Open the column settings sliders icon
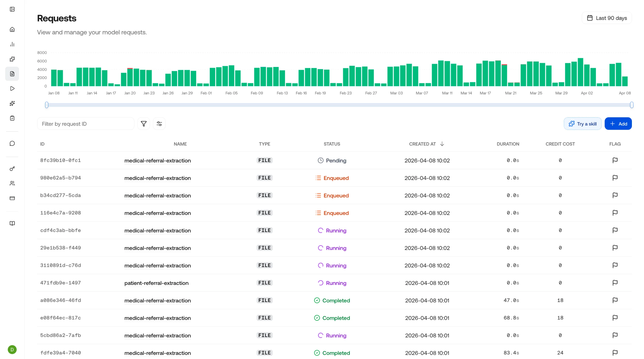 point(159,124)
